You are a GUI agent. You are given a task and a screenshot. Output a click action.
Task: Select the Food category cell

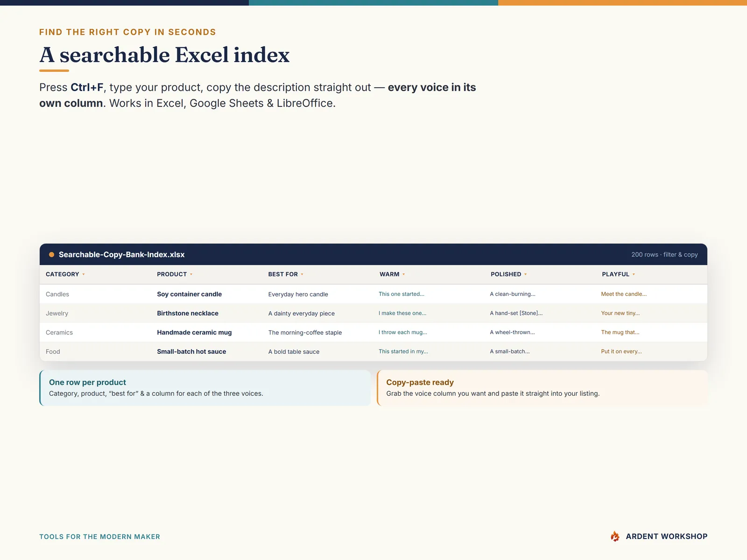(x=53, y=351)
